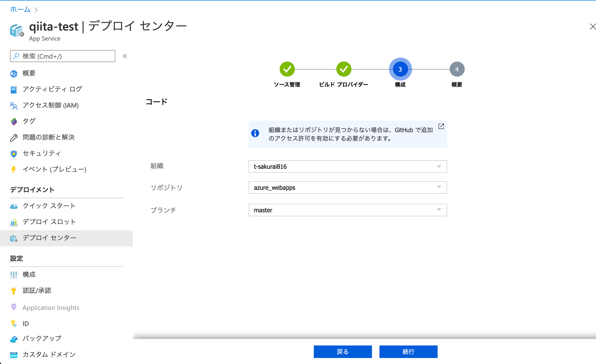The width and height of the screenshot is (596, 364).
Task: Select the ビルド プロバイダー wizard step
Action: (344, 69)
